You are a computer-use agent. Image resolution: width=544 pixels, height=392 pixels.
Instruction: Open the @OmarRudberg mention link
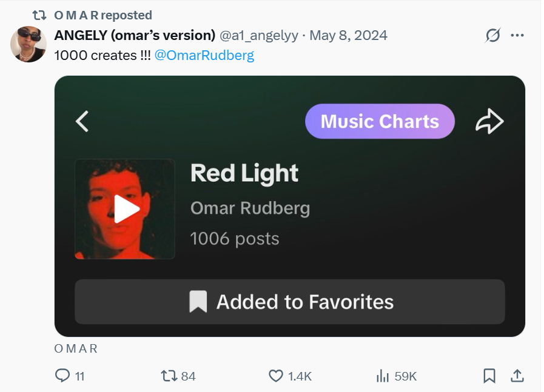click(204, 55)
